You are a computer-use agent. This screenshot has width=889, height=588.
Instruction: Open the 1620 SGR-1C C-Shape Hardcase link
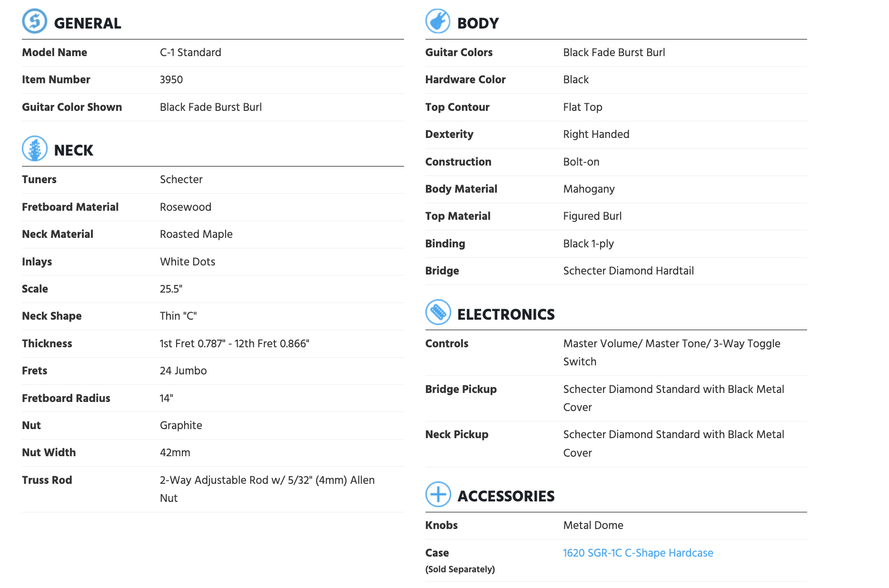tap(638, 553)
